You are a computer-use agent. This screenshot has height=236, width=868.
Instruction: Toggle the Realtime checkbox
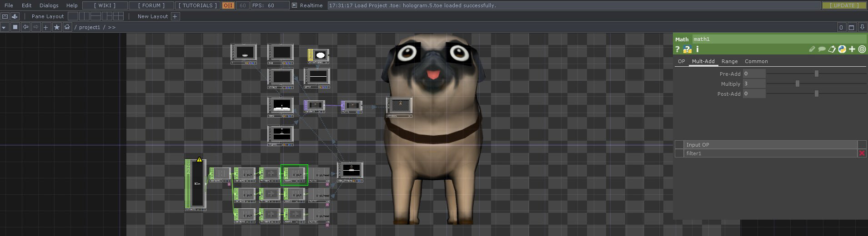click(x=294, y=5)
